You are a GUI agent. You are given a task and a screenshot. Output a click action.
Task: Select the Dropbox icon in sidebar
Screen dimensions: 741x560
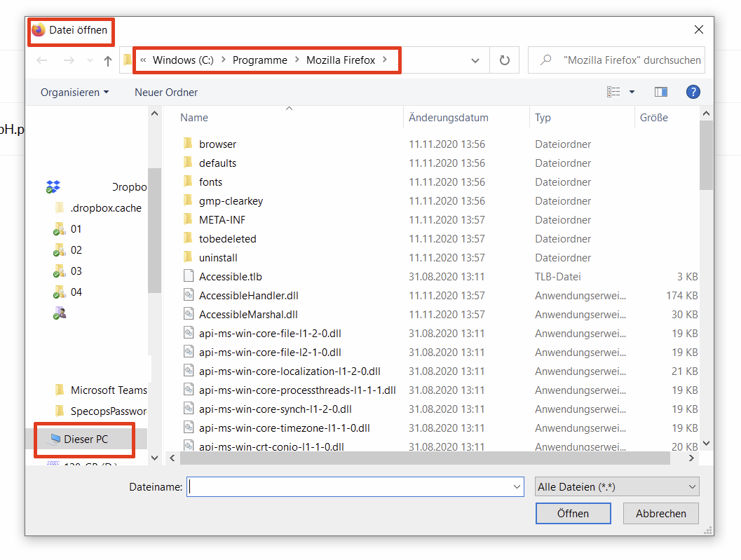53,187
